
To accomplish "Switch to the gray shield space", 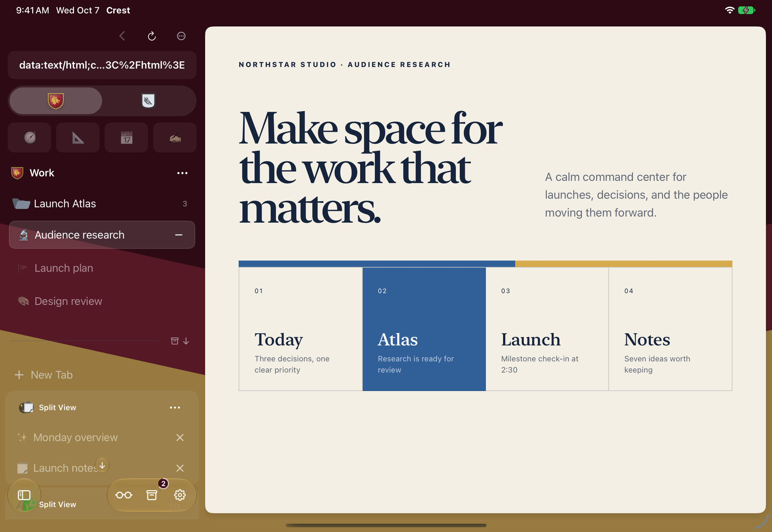I will [148, 101].
